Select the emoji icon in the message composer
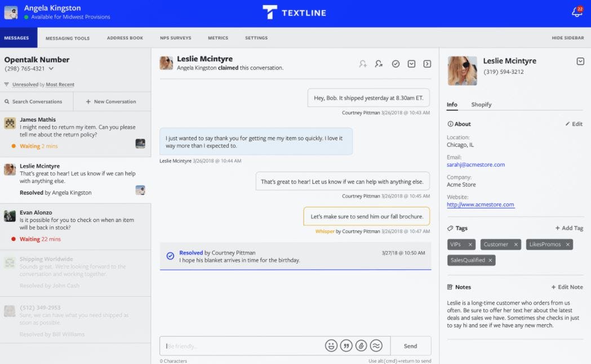Screen dimensions: 591x364 pos(331,345)
